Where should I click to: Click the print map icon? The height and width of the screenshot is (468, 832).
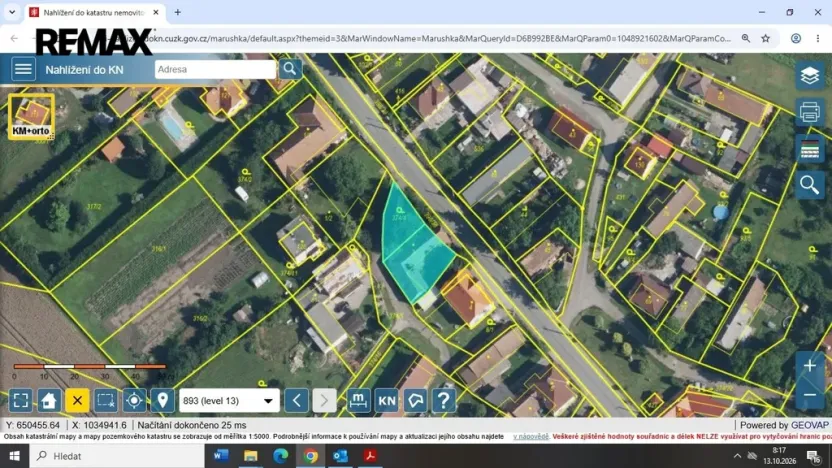[x=809, y=112]
